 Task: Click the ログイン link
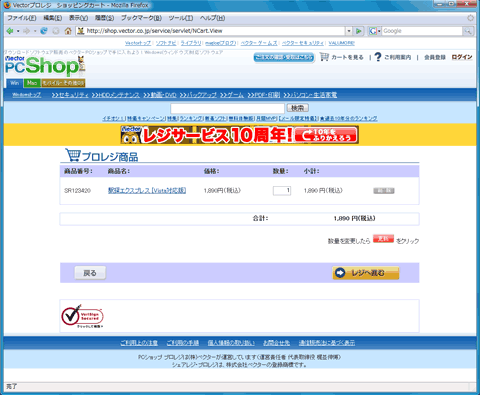(462, 57)
